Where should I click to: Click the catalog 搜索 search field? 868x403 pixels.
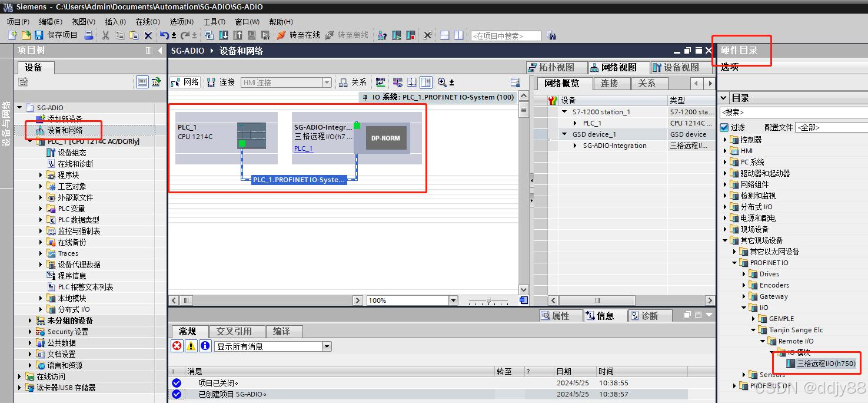click(793, 112)
